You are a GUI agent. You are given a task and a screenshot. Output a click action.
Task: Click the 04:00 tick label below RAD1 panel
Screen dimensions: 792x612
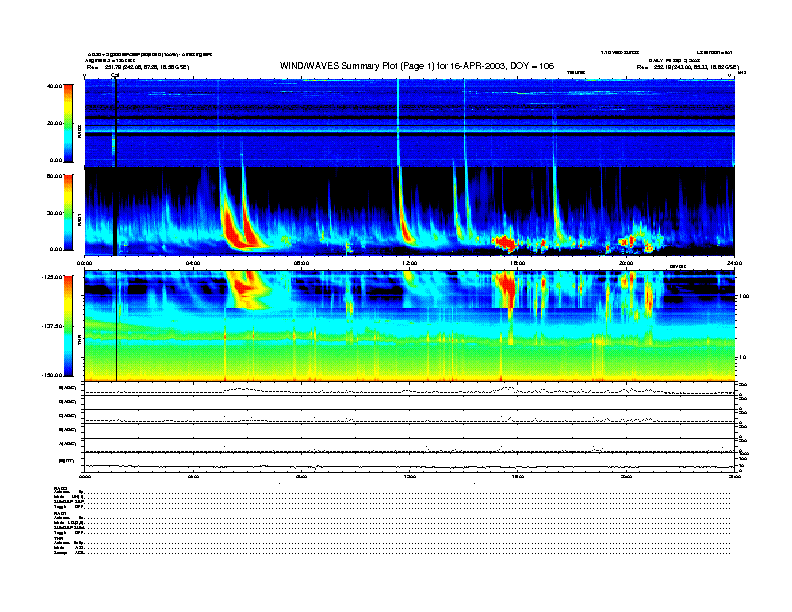point(193,263)
